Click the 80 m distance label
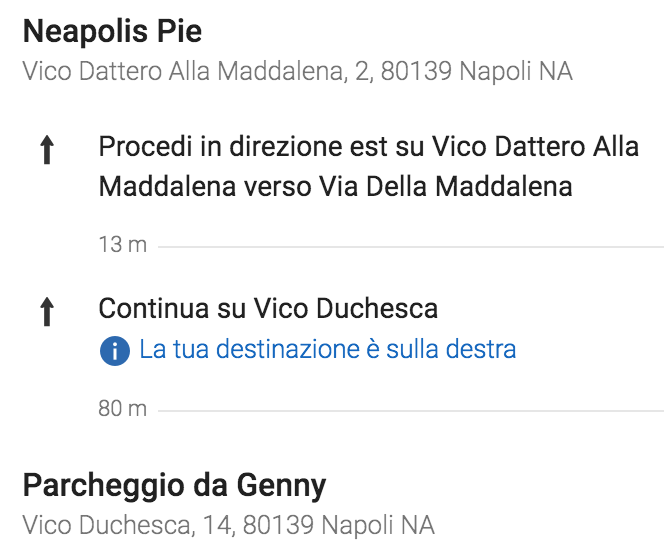The height and width of the screenshot is (550, 664). (x=123, y=409)
